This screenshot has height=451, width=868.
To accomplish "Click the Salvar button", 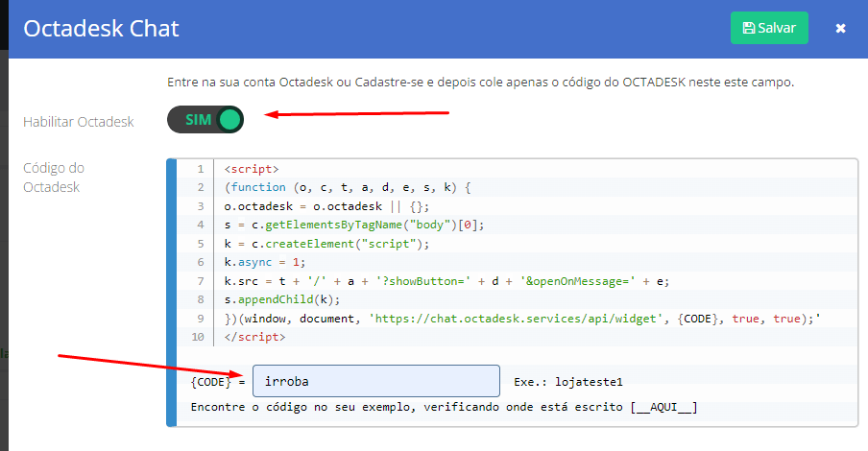I will click(769, 28).
